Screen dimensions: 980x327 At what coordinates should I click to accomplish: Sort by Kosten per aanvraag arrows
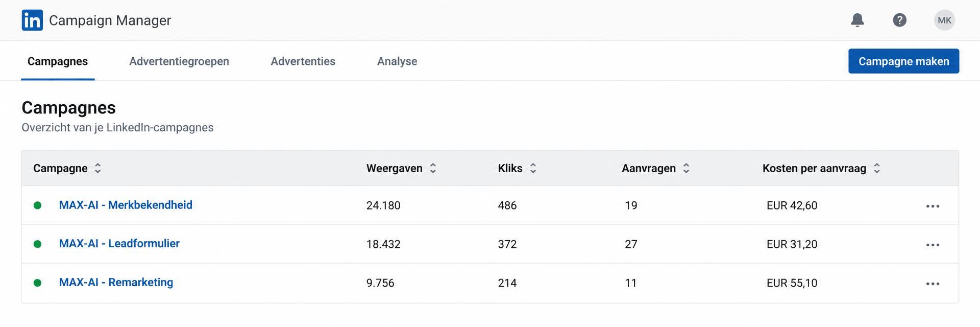877,168
